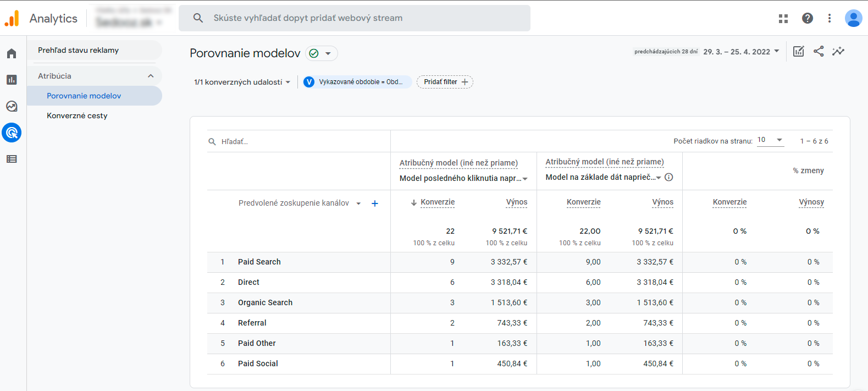Viewport: 868px width, 391px height.
Task: Click the edit comparisons chart icon
Action: [799, 51]
